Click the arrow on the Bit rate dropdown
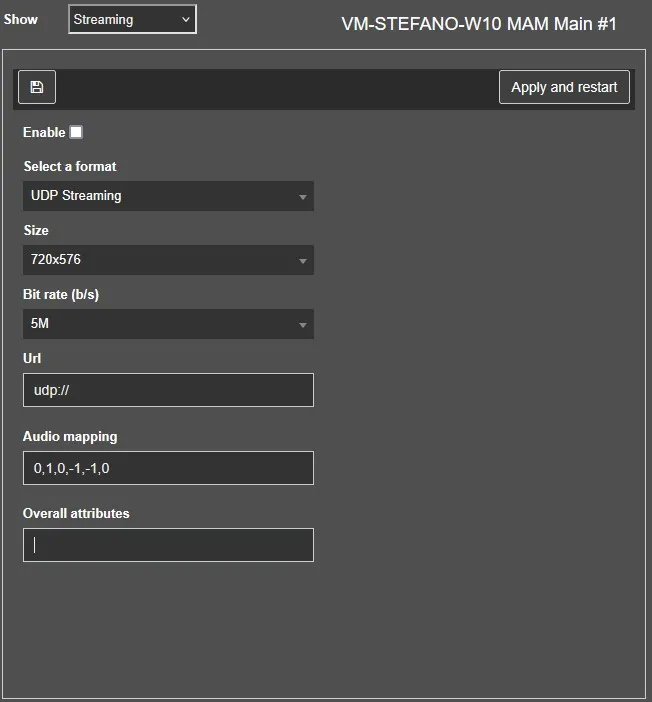652x702 pixels. tap(302, 325)
